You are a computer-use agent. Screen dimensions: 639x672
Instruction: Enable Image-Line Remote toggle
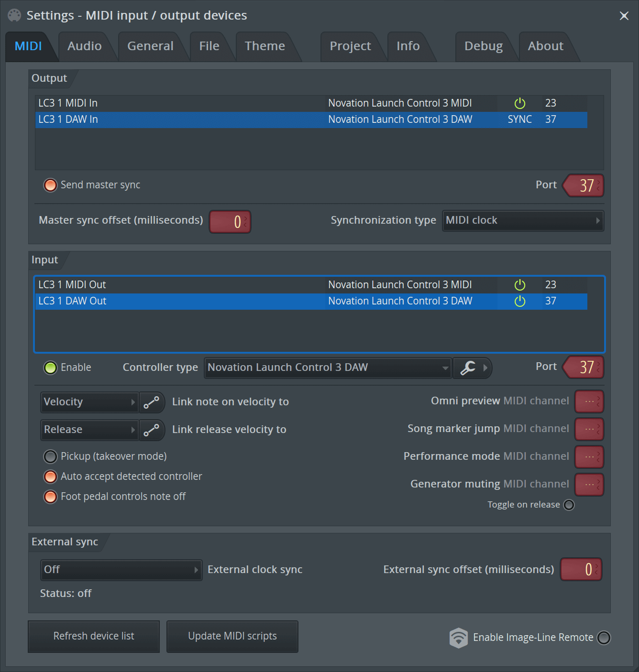(x=604, y=638)
